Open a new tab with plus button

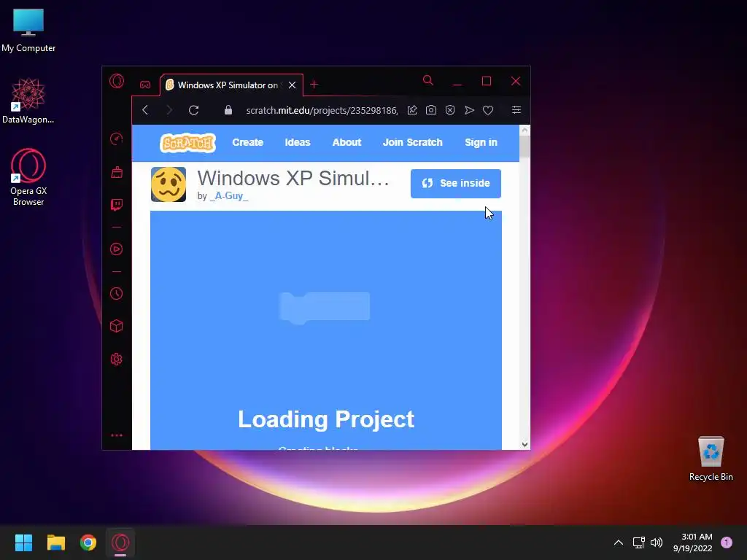coord(314,85)
